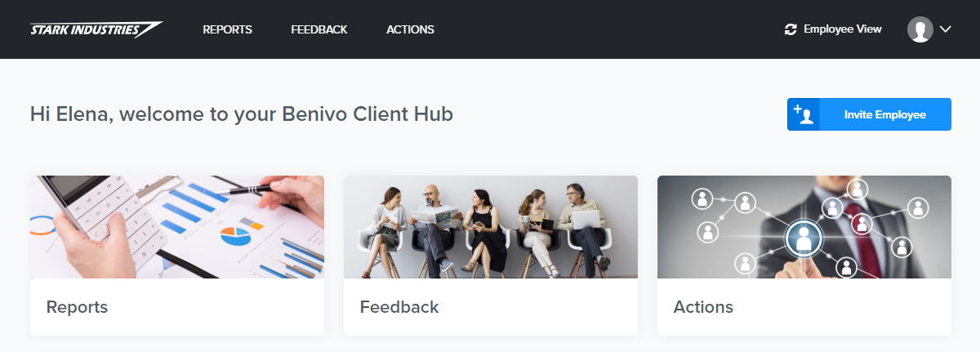The width and height of the screenshot is (980, 352).
Task: Click the pie chart graphic in Reports image
Action: tap(235, 236)
